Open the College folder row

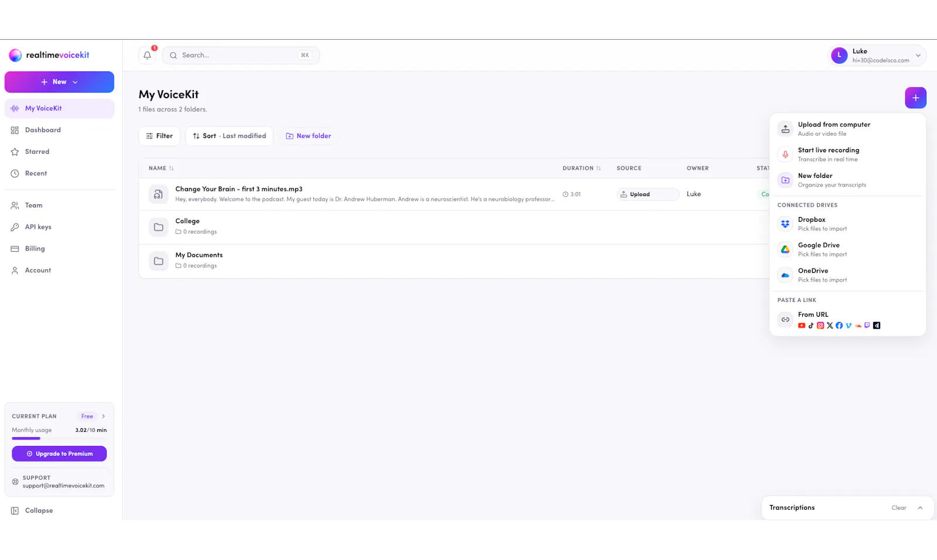[x=454, y=227]
